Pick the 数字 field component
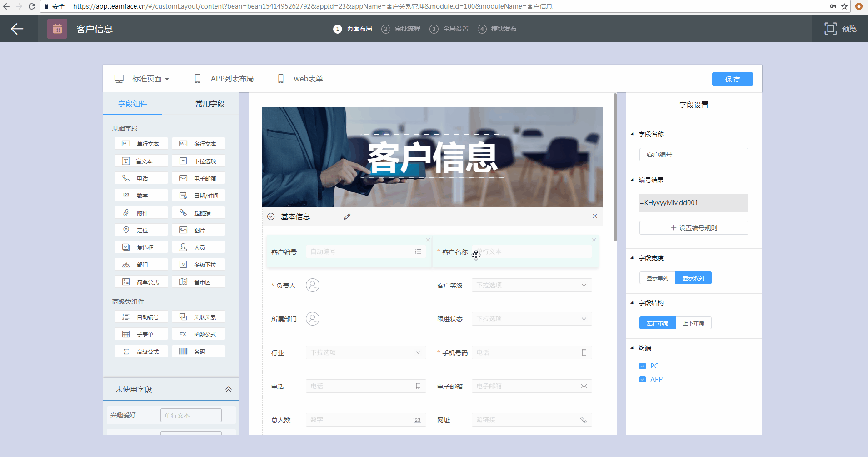 pyautogui.click(x=141, y=196)
